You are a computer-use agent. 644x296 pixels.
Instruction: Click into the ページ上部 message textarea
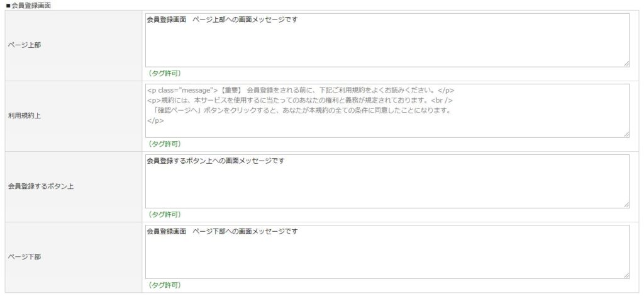click(387, 40)
